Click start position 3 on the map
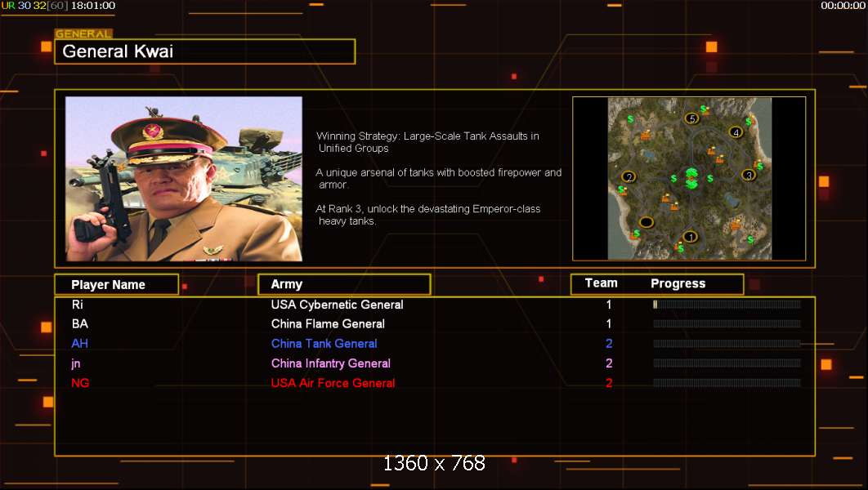868x490 pixels. (749, 175)
